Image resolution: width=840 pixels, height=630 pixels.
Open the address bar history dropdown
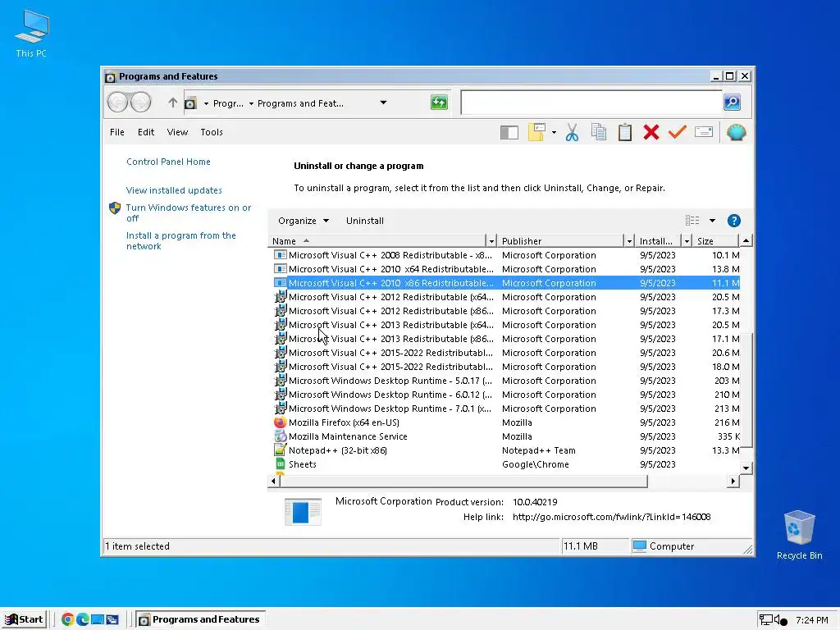coord(383,103)
